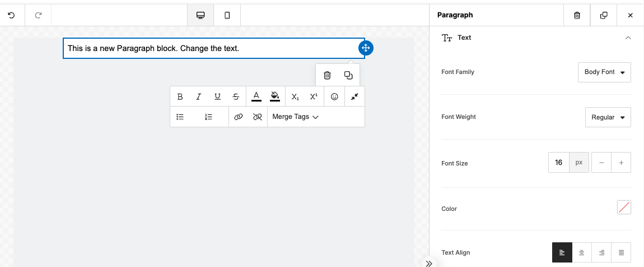Insert a bulleted list
Viewport: 644px width, 267px height.
tap(180, 117)
